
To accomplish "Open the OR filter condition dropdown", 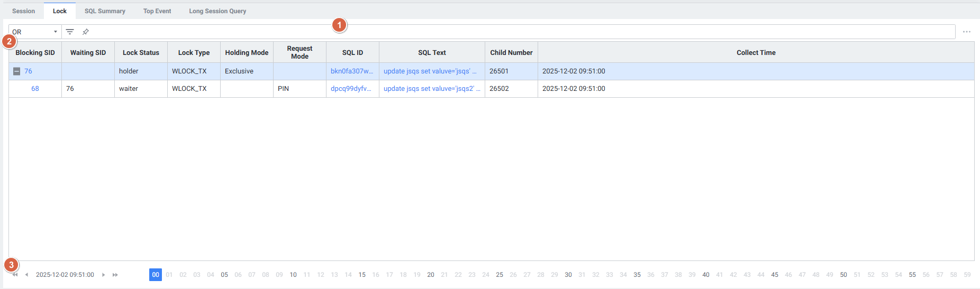I will [35, 32].
